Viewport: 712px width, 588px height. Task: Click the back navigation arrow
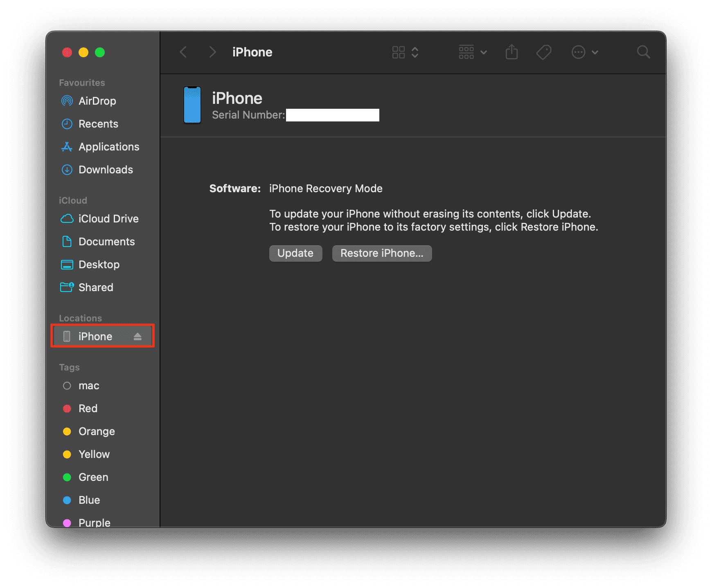183,52
